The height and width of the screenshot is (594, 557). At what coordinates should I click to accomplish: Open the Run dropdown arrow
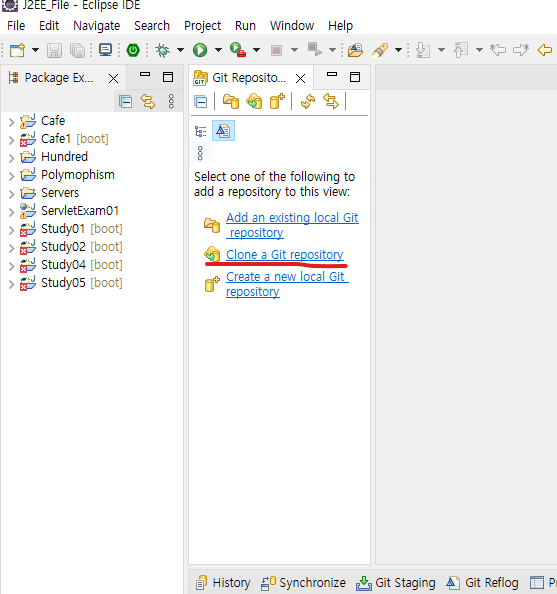[x=218, y=50]
